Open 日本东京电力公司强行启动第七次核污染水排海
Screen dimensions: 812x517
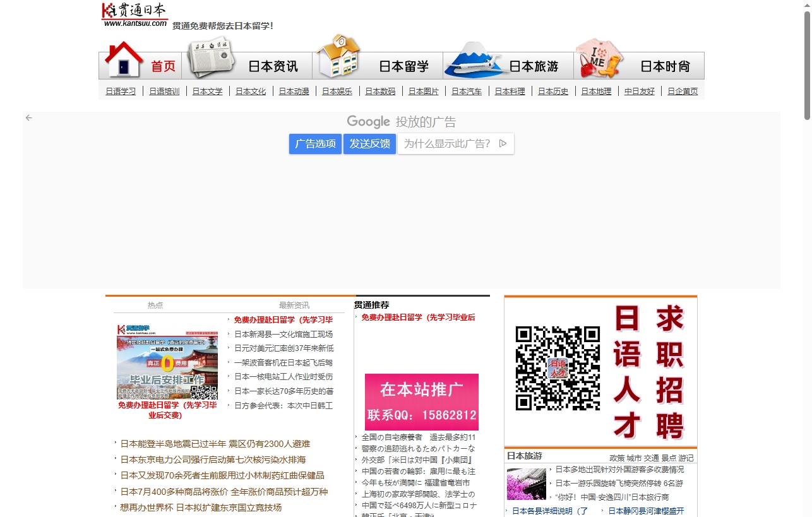(x=213, y=460)
